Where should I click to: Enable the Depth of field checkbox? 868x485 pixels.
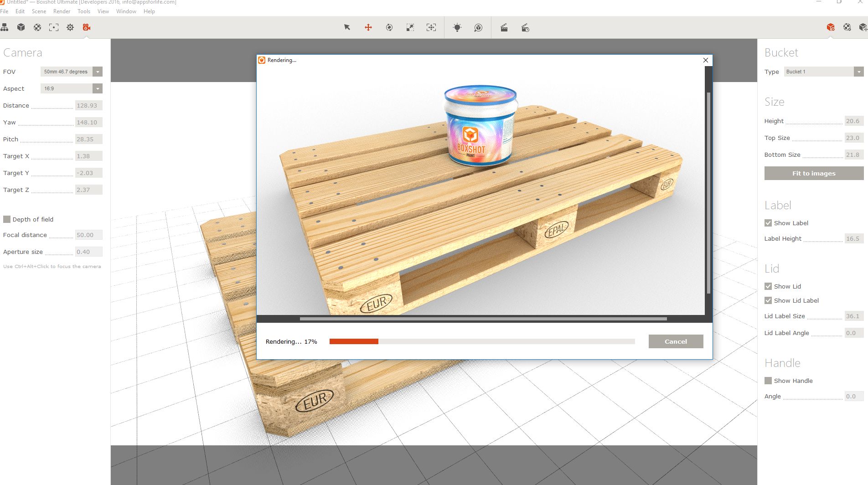coord(7,219)
